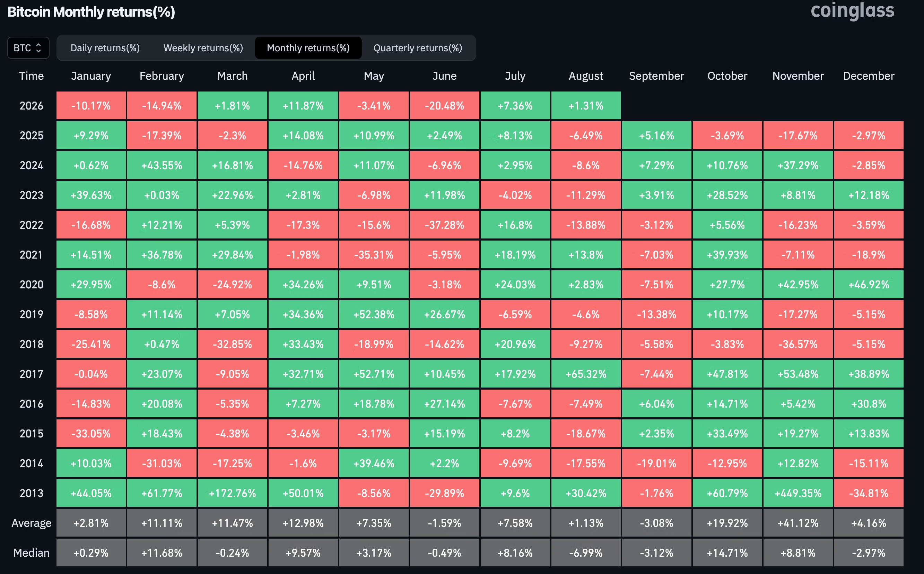
Task: Click the +172.76% March 2013 cell
Action: 232,493
